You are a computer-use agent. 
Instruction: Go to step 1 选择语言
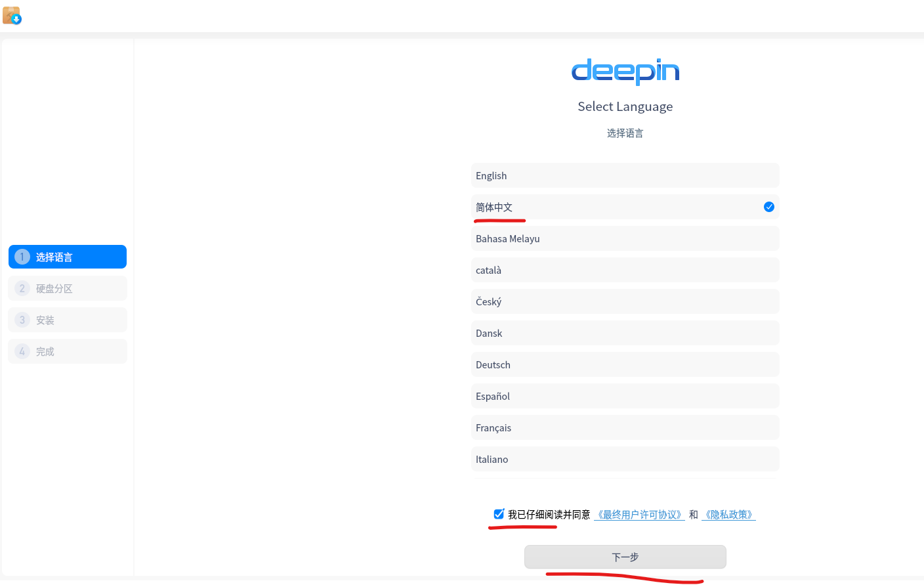pos(68,257)
